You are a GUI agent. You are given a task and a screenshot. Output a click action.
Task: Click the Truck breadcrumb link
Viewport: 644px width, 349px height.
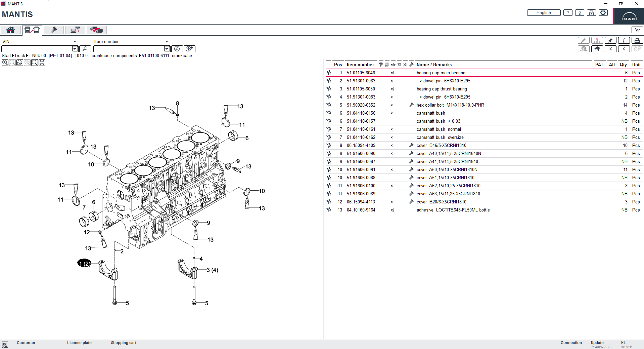click(19, 56)
